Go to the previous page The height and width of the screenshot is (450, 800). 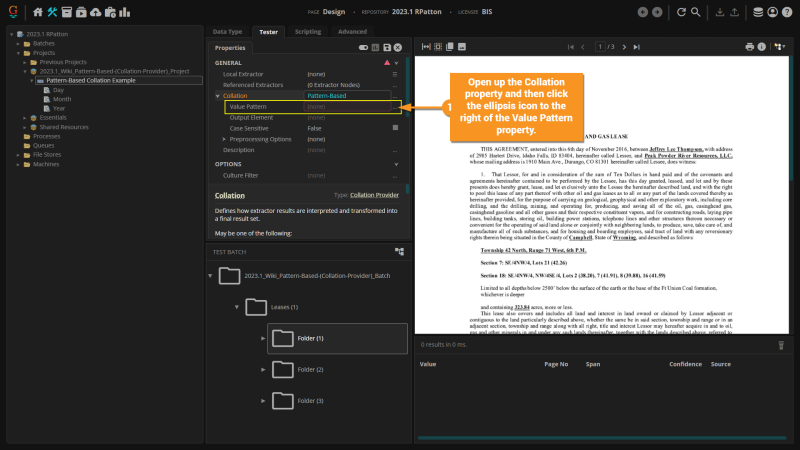(x=583, y=47)
